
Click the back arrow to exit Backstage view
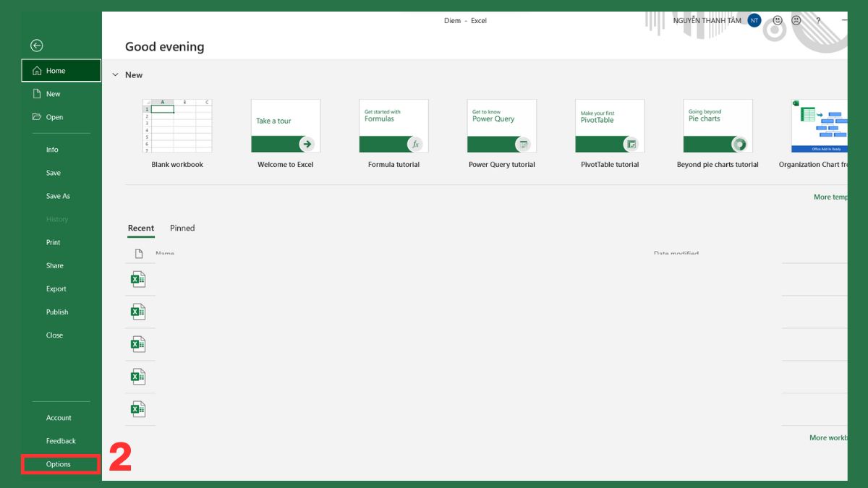(36, 45)
